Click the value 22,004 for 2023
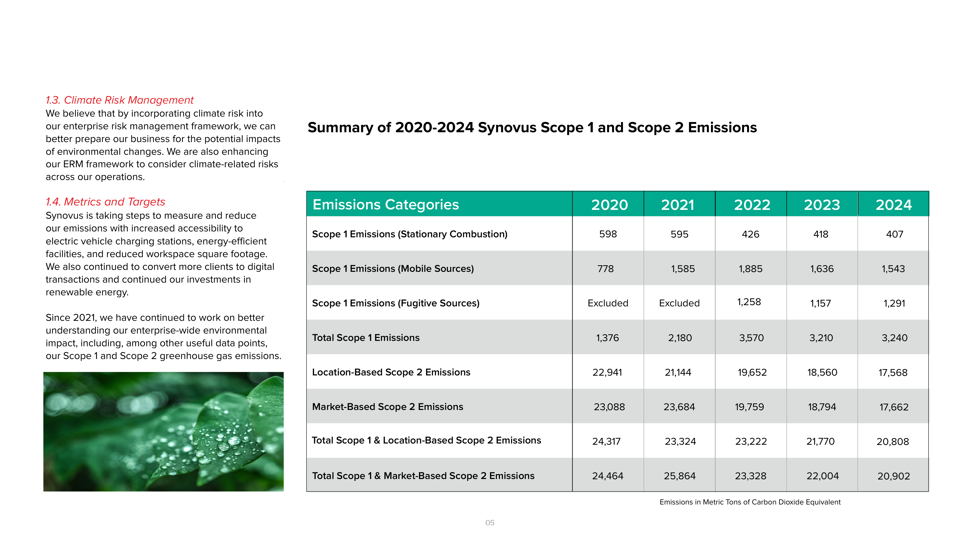 pos(822,476)
